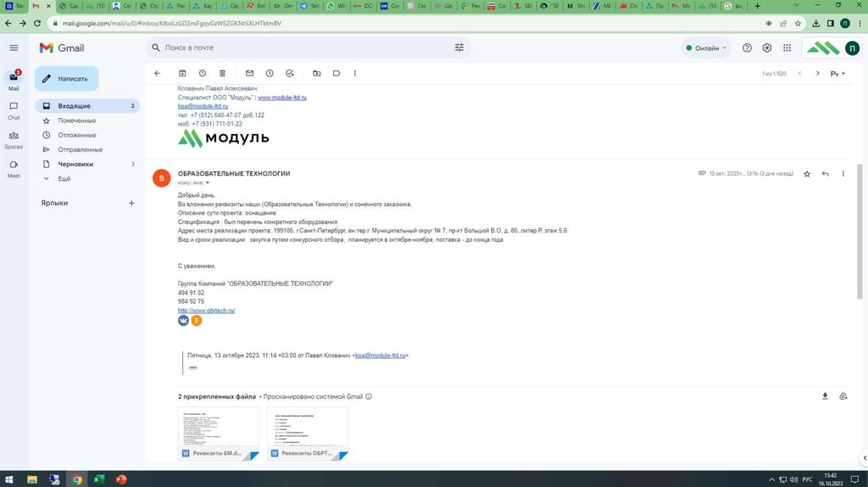Image resolution: width=868 pixels, height=487 pixels.
Task: Open a new Chrome tab
Action: click(757, 6)
